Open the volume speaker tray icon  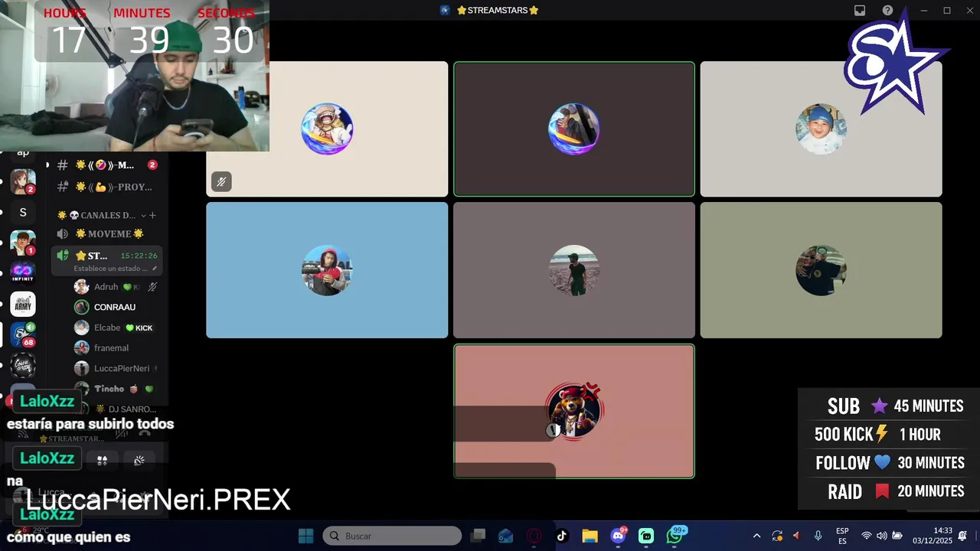tap(882, 536)
